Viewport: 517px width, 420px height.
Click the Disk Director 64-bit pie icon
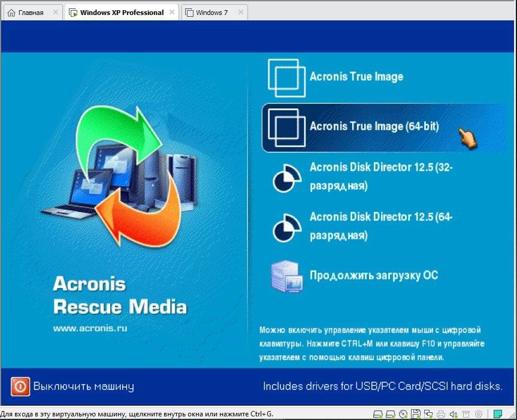[x=287, y=228]
